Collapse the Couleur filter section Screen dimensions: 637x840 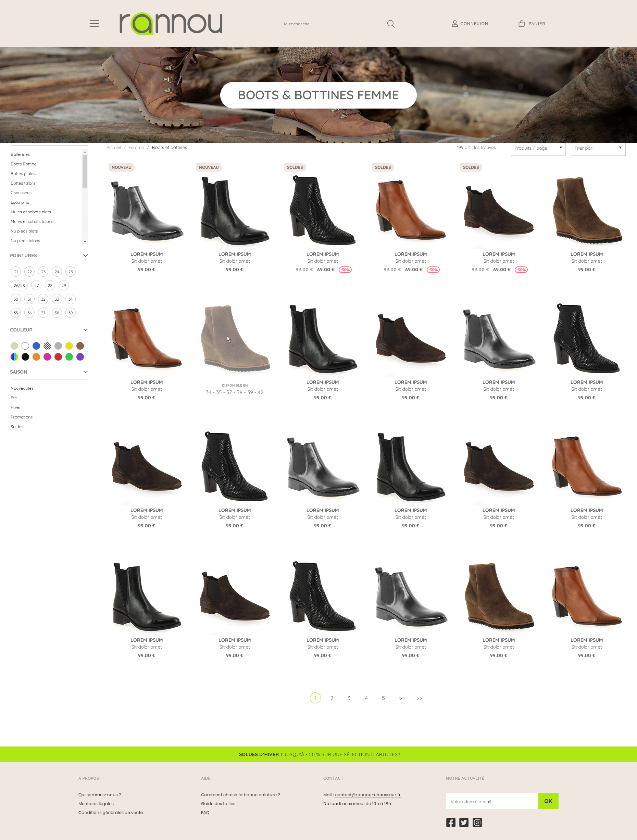[86, 330]
